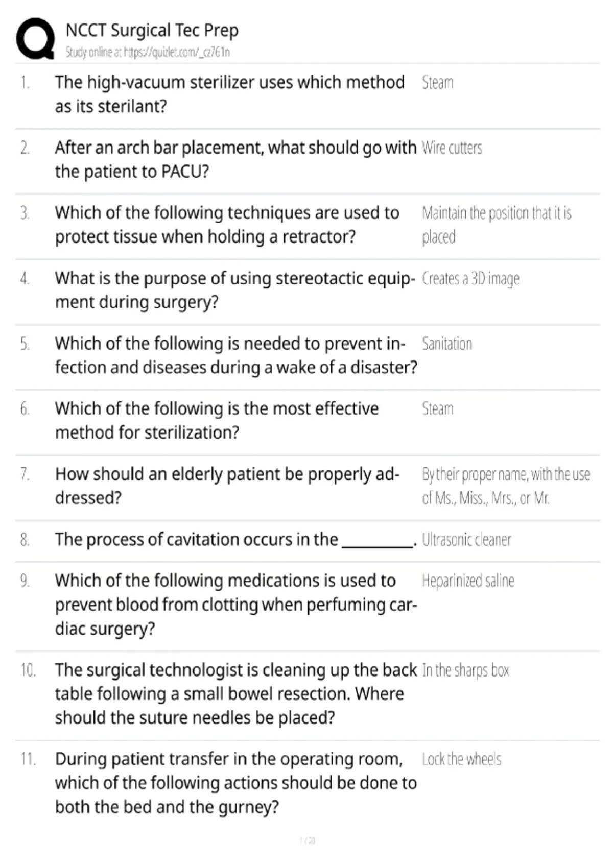Viewport: 613px width, 868px height.
Task: Select question 11 about patient transfer
Action: [x=235, y=783]
